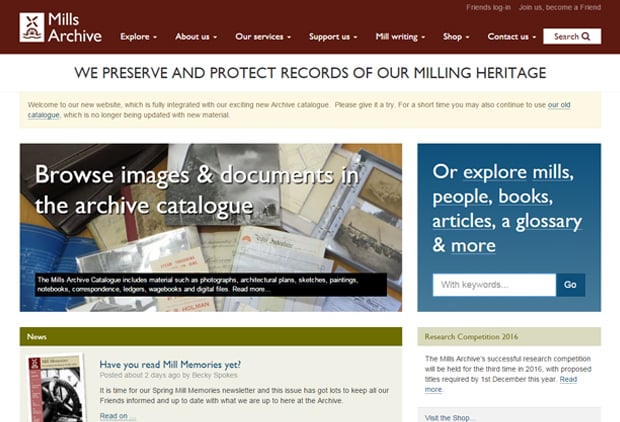Click the Read on link under news

click(x=117, y=416)
